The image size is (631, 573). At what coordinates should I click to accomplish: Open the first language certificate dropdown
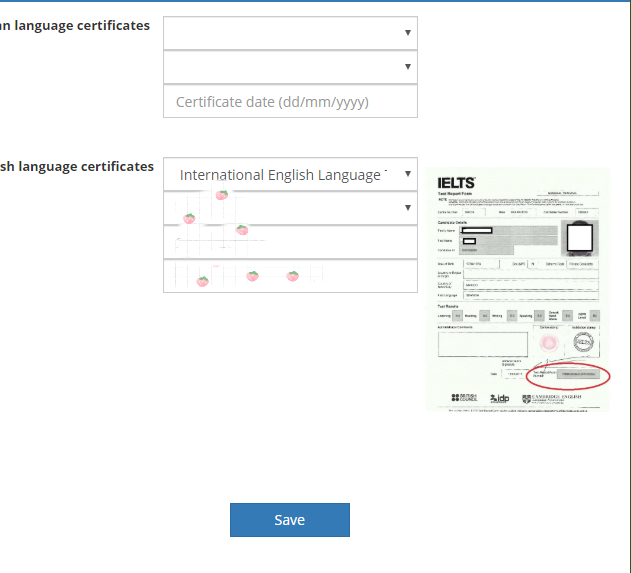290,33
